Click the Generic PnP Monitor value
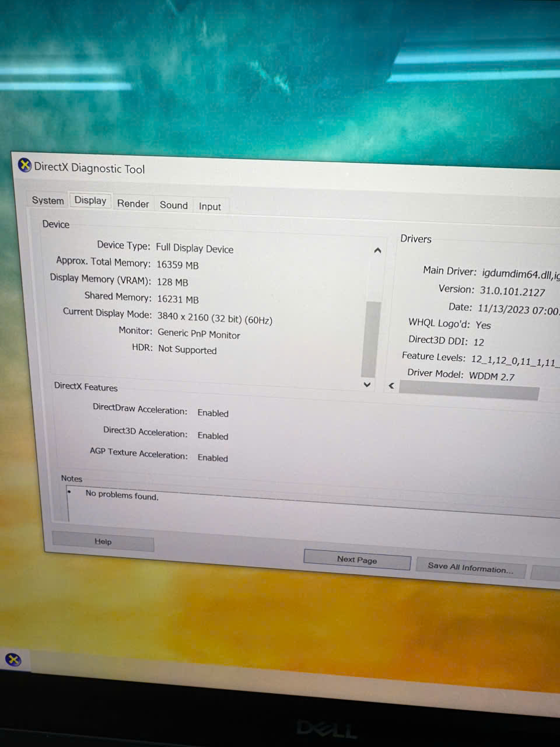 click(199, 334)
